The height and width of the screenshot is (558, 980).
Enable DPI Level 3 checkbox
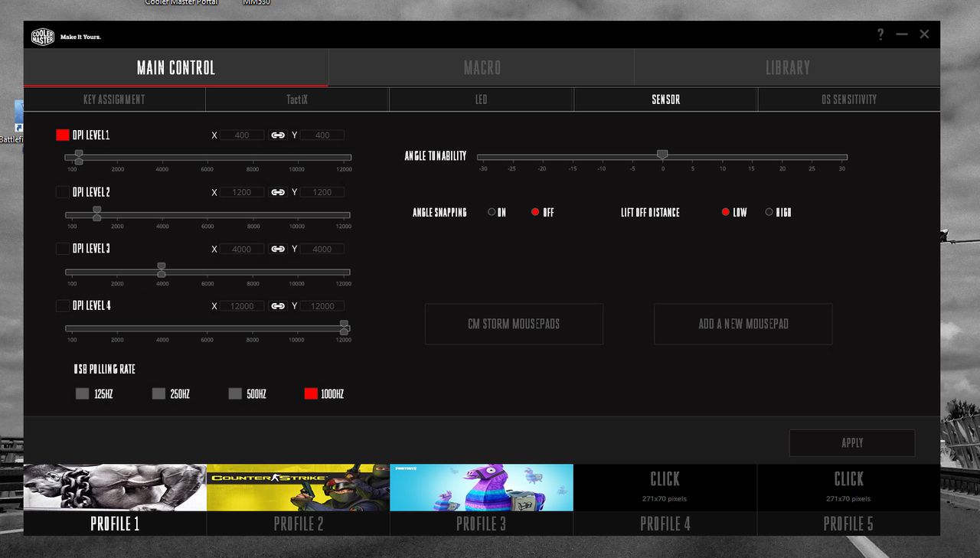pos(63,249)
